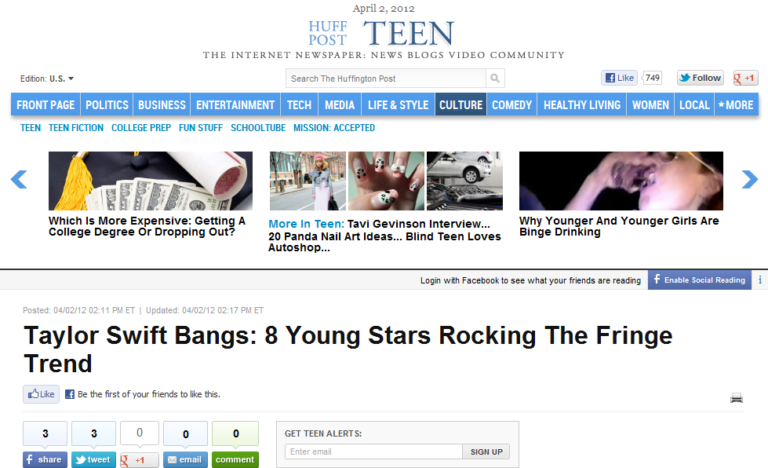Open the Teen Fiction sub-link
Image resolution: width=768 pixels, height=468 pixels.
(76, 128)
